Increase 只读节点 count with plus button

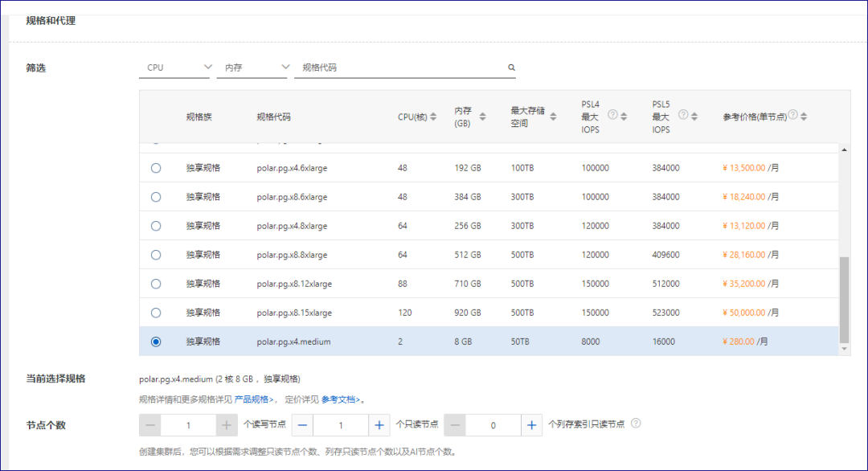[x=378, y=424]
